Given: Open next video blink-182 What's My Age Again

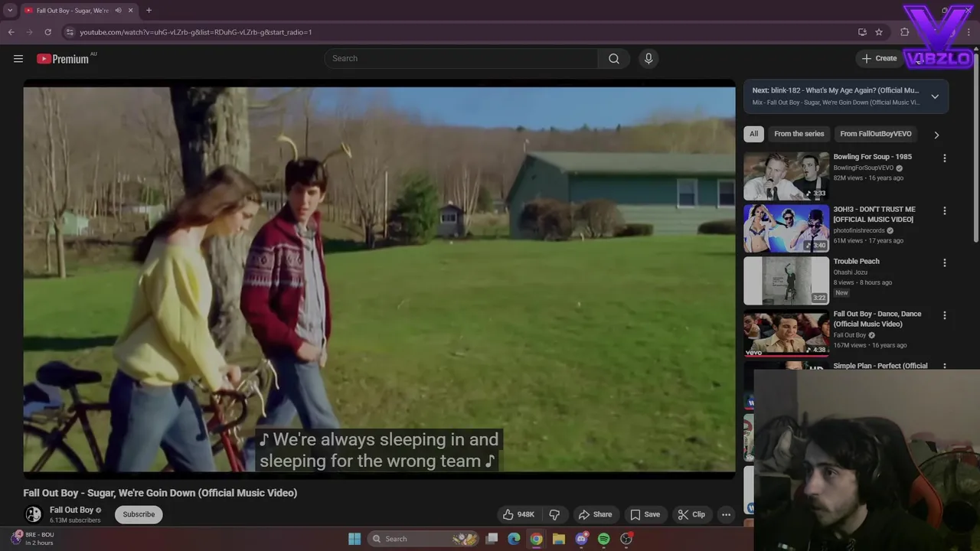Looking at the screenshot, I should coord(835,90).
